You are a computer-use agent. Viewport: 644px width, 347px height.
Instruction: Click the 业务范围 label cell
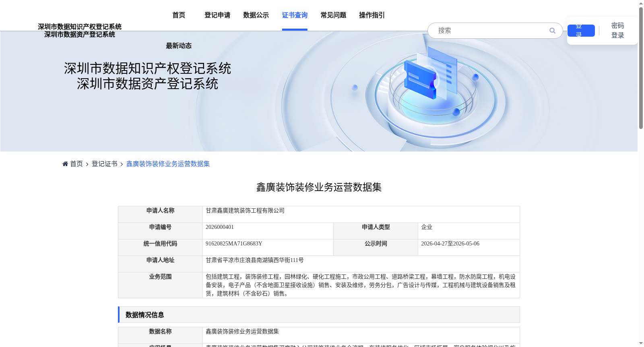click(160, 285)
